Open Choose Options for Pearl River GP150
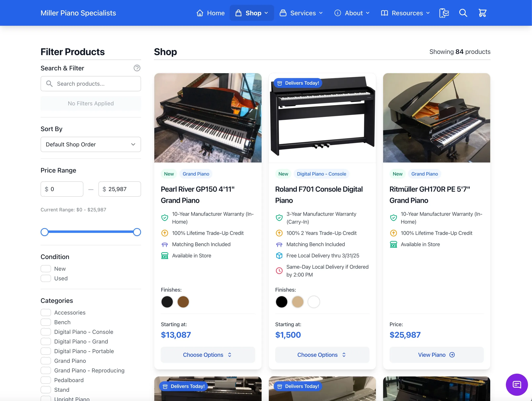The width and height of the screenshot is (532, 401). click(x=208, y=355)
